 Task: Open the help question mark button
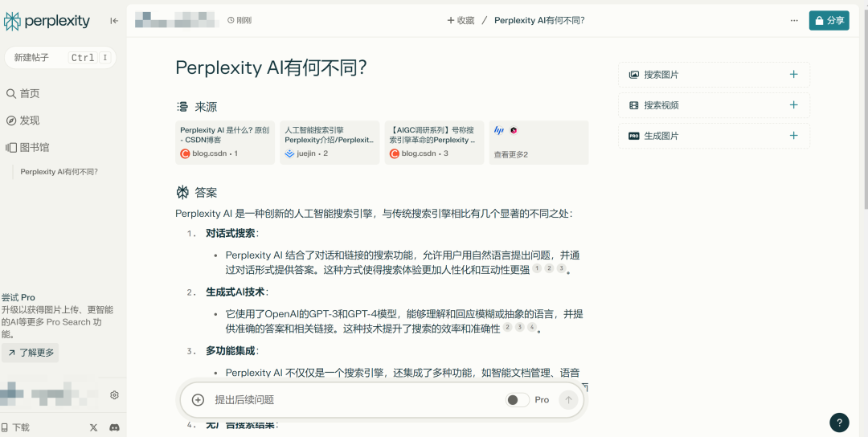point(839,423)
